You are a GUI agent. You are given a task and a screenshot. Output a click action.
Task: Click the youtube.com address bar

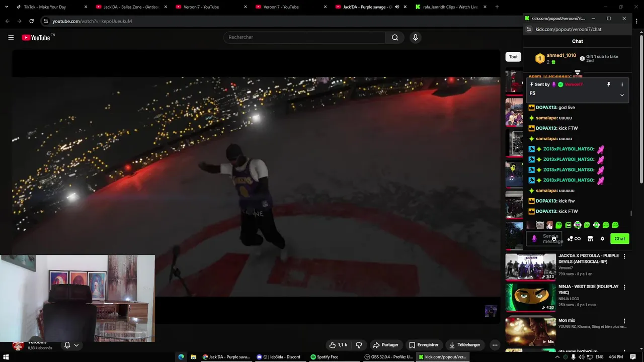pyautogui.click(x=282, y=21)
